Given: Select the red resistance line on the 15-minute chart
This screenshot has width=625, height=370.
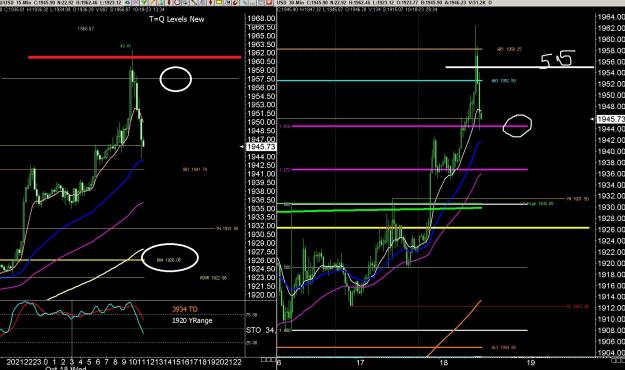Looking at the screenshot, I should point(134,57).
